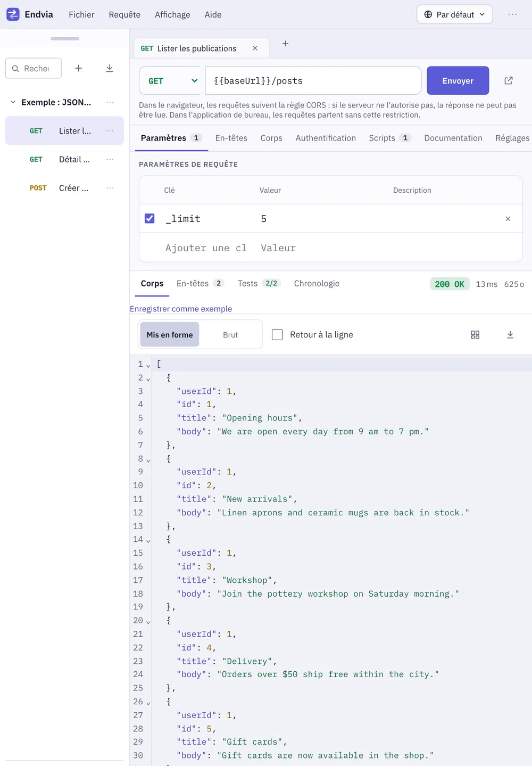The height and width of the screenshot is (766, 532).
Task: Open the Par défaut environment dropdown
Action: pos(455,14)
